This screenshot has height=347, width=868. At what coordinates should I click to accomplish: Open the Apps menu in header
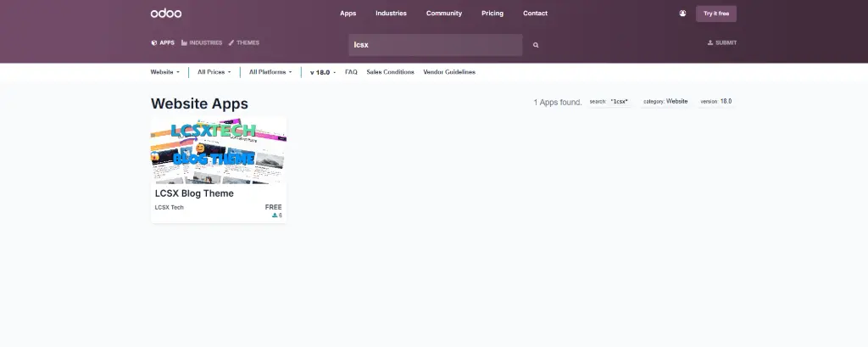pos(348,14)
